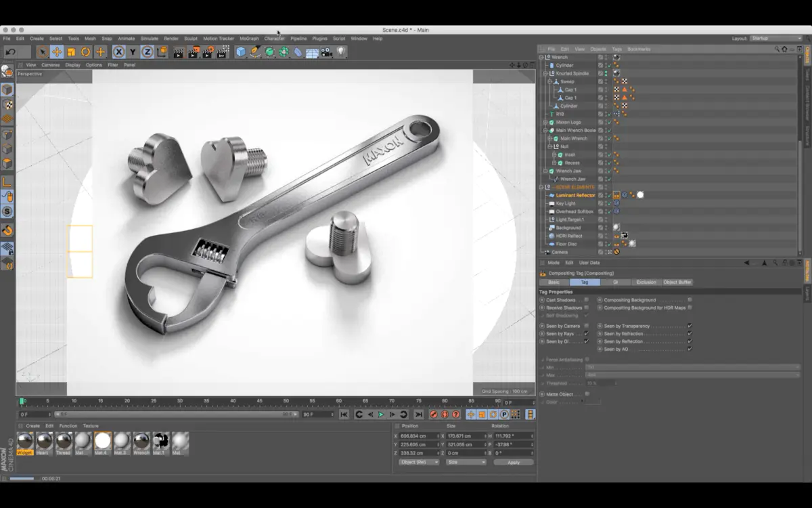Select the Mat.4 white material thumbnail

(x=102, y=444)
